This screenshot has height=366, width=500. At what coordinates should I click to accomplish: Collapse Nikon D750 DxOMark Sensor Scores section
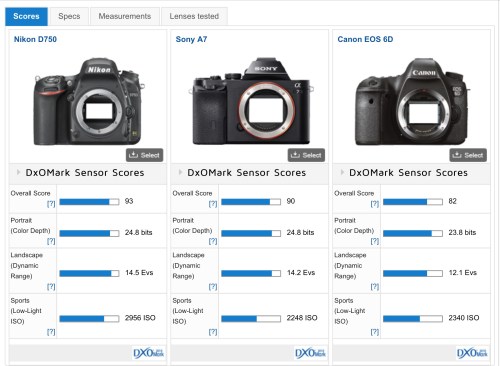pyautogui.click(x=18, y=172)
